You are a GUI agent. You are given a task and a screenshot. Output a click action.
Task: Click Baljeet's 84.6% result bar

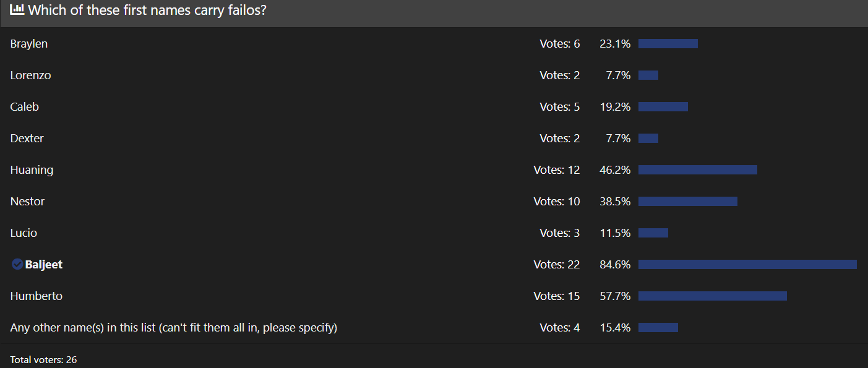coord(747,265)
